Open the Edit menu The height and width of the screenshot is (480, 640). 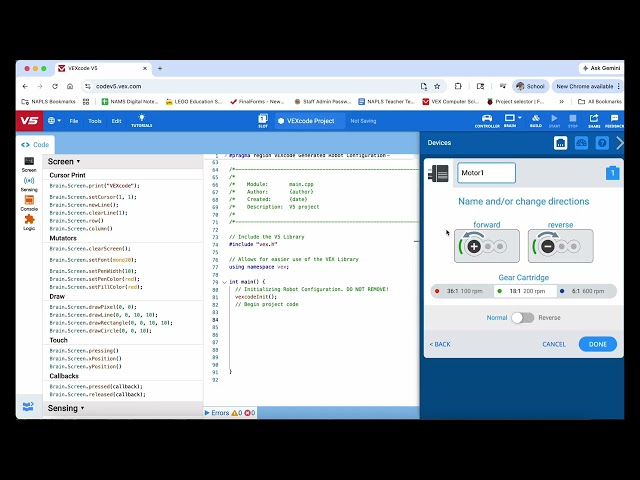coord(116,121)
